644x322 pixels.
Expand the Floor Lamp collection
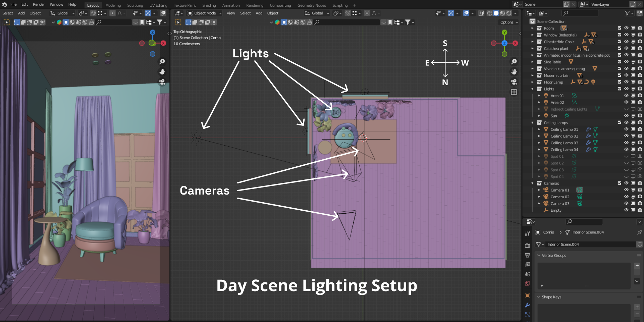click(x=533, y=82)
